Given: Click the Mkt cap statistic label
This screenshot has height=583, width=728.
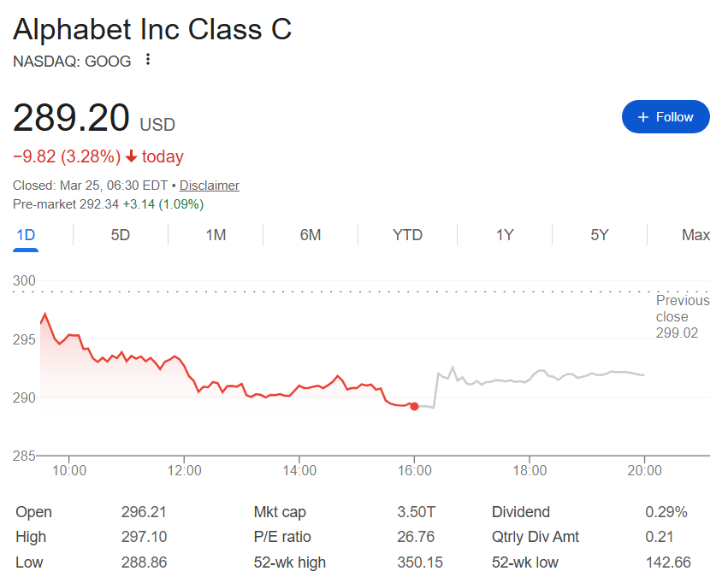Looking at the screenshot, I should click(280, 512).
